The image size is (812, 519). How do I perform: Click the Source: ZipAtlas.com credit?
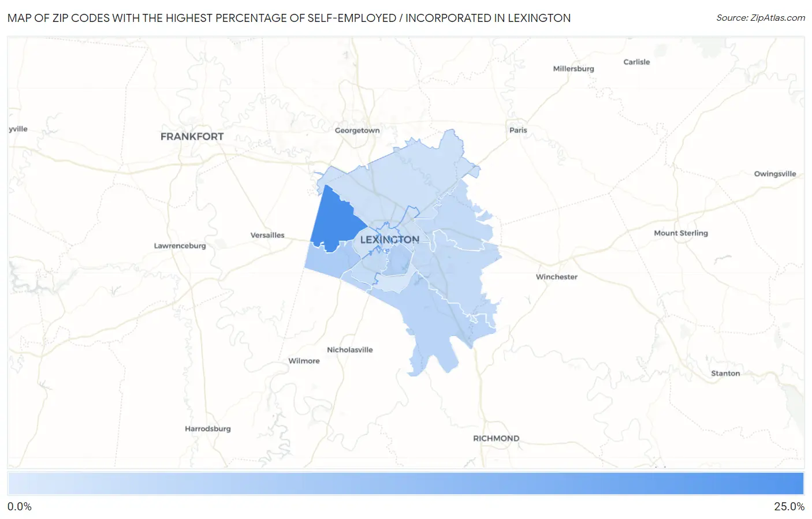(x=761, y=18)
